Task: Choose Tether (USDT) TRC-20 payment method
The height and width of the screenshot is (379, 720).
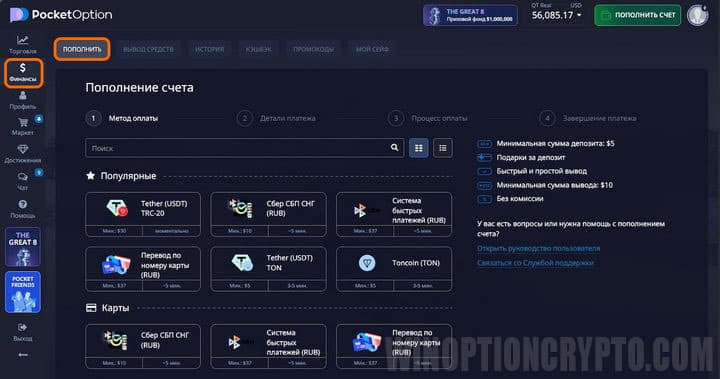Action: 143,214
